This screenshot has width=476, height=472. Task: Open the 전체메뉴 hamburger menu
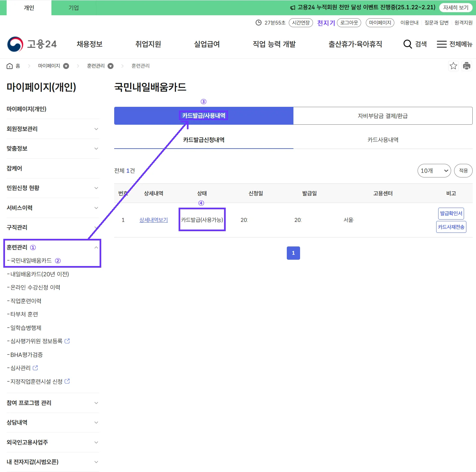point(441,44)
